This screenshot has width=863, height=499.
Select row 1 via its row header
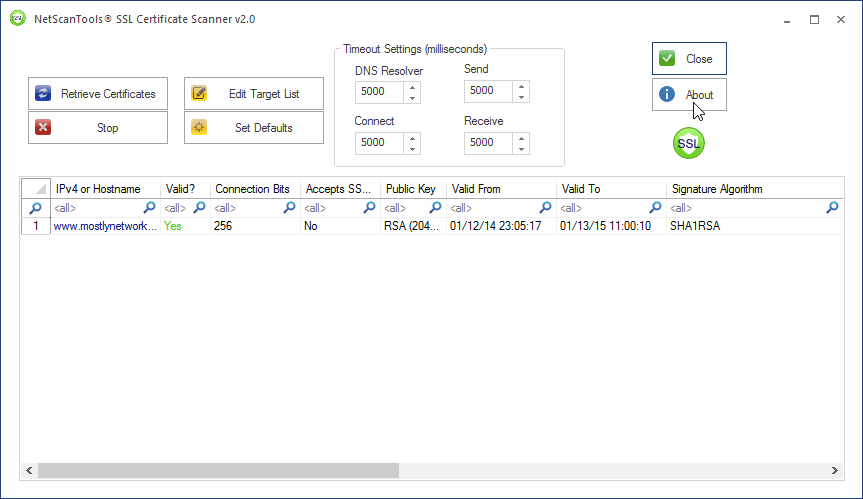[36, 226]
